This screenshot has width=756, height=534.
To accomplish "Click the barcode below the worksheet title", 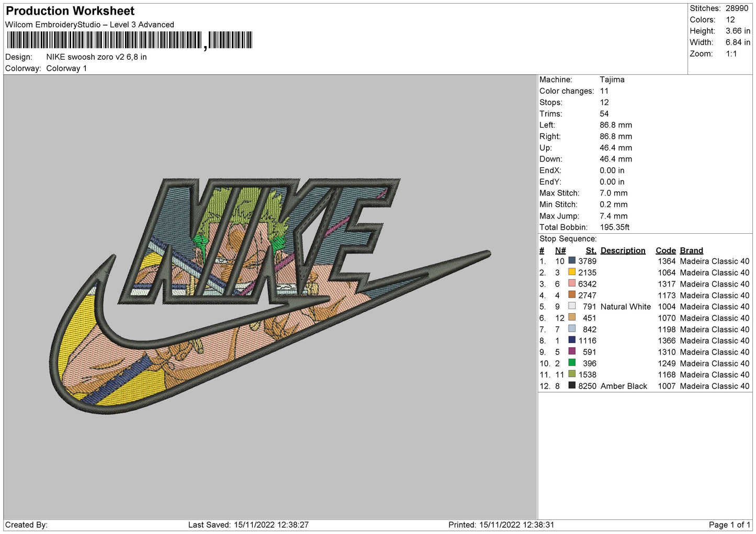I will 129,40.
